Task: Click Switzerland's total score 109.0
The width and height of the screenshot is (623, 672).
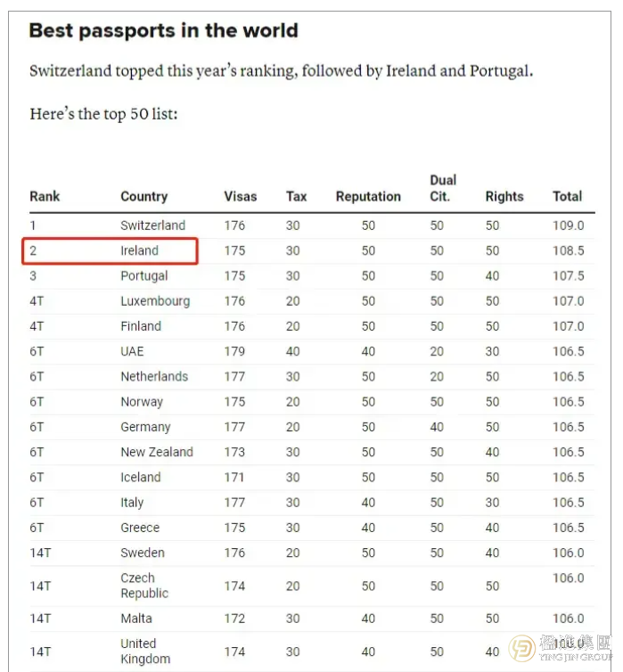Action: coord(568,225)
